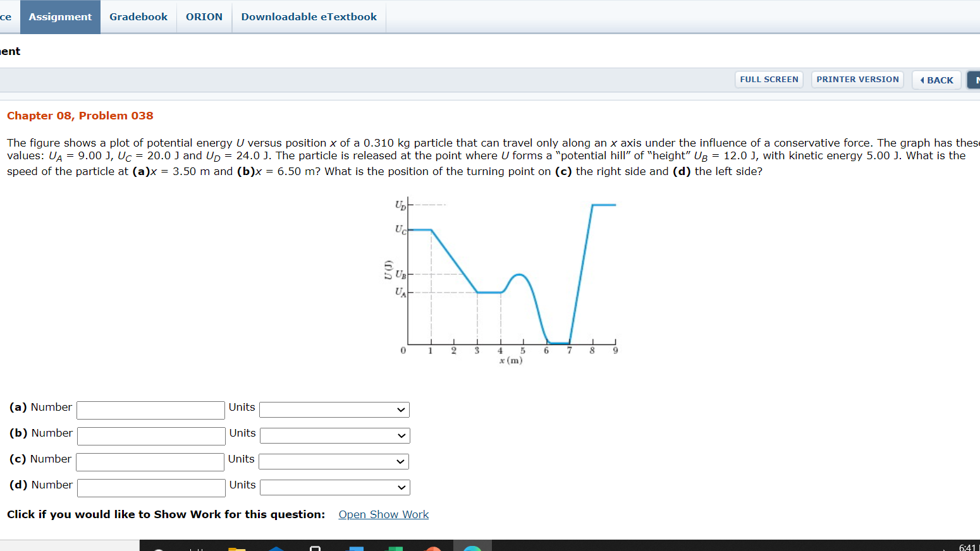Click the Your Phone taskbar icon
The image size is (980, 551).
[316, 547]
